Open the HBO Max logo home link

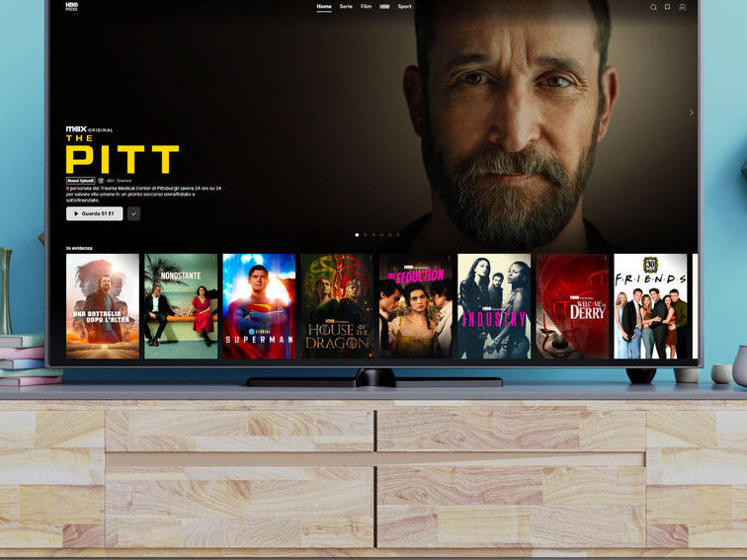tap(71, 6)
